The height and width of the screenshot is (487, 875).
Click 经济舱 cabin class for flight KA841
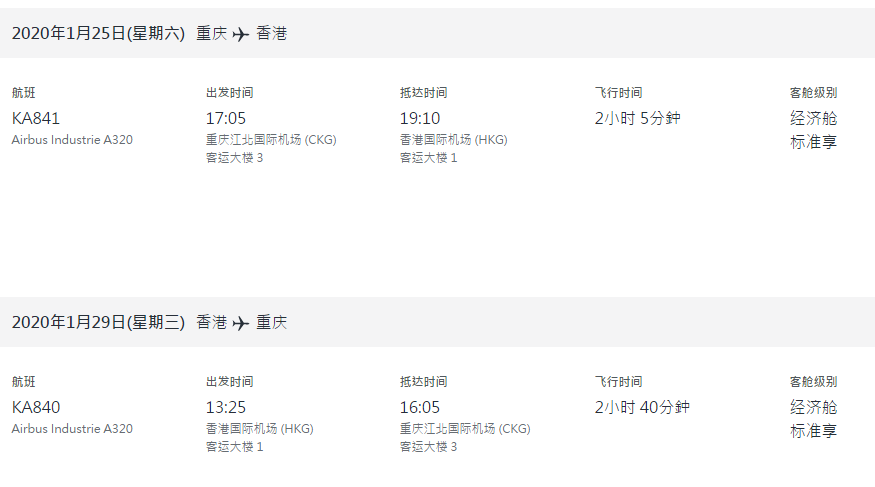814,118
